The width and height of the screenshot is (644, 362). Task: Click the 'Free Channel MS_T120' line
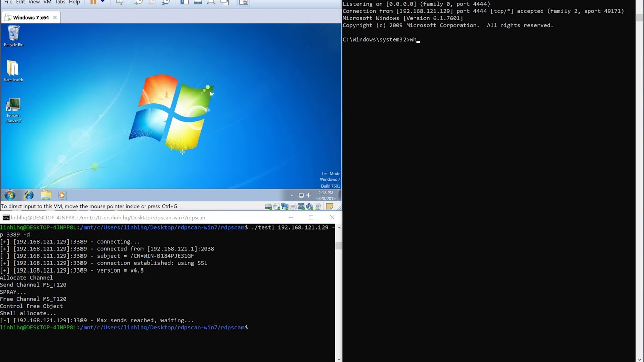(33, 299)
